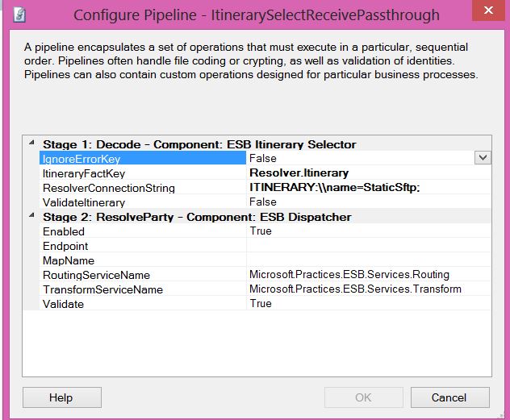The height and width of the screenshot is (420, 510).
Task: Click the disabled OK button
Action: pos(363,397)
